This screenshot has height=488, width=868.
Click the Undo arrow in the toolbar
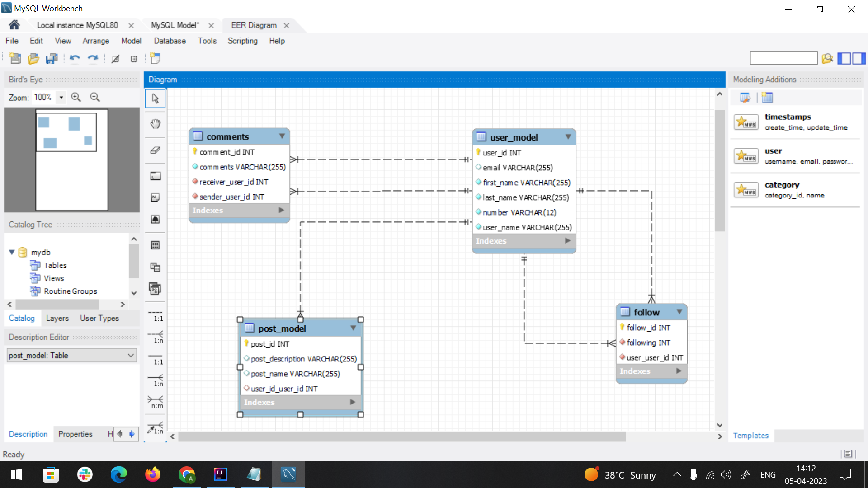click(x=74, y=58)
